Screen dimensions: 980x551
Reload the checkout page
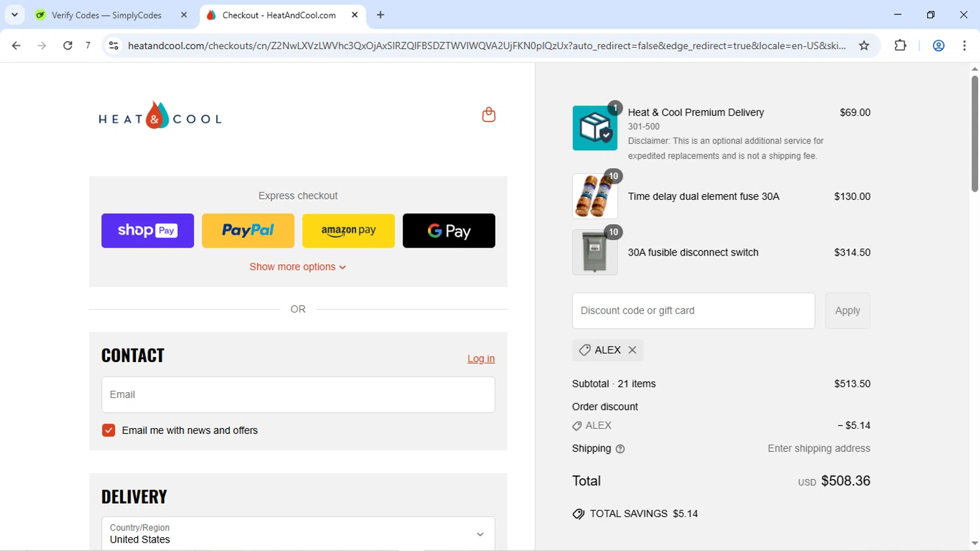pos(67,46)
